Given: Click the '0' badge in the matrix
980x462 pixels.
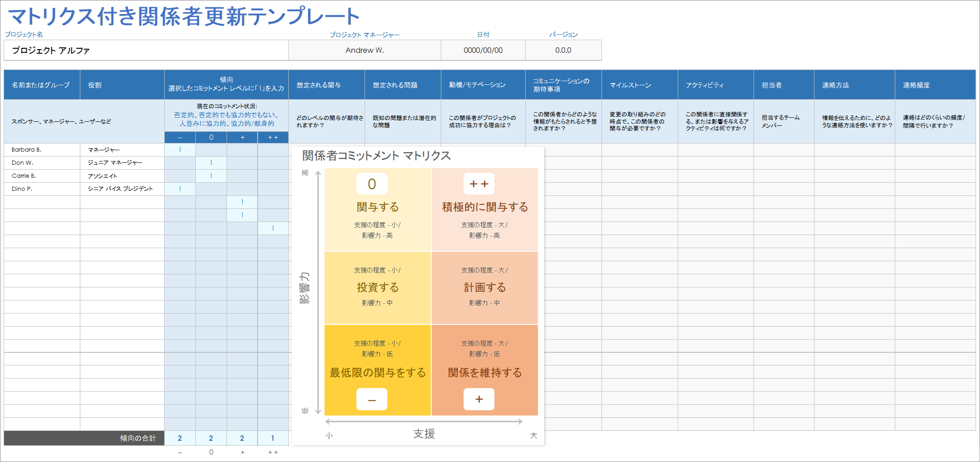Looking at the screenshot, I should click(x=372, y=184).
